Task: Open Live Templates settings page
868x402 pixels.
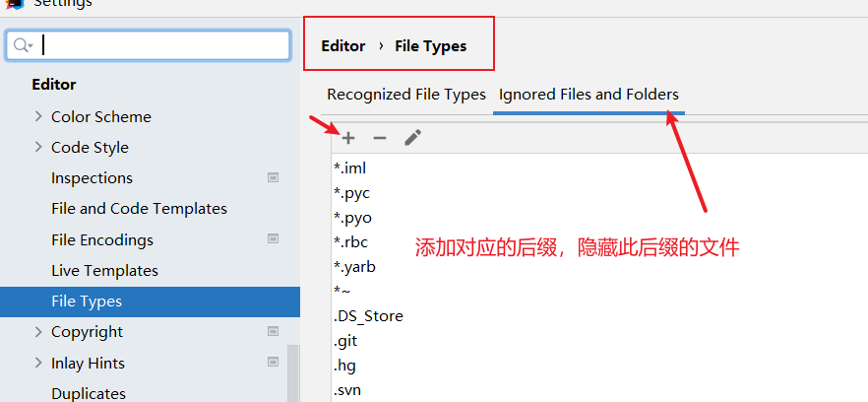Action: [104, 270]
